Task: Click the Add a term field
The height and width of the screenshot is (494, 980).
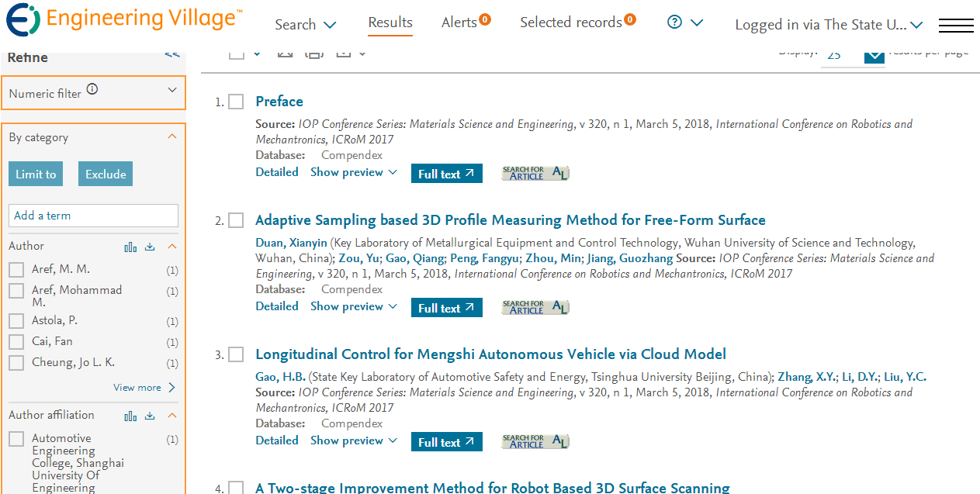Action: click(93, 216)
